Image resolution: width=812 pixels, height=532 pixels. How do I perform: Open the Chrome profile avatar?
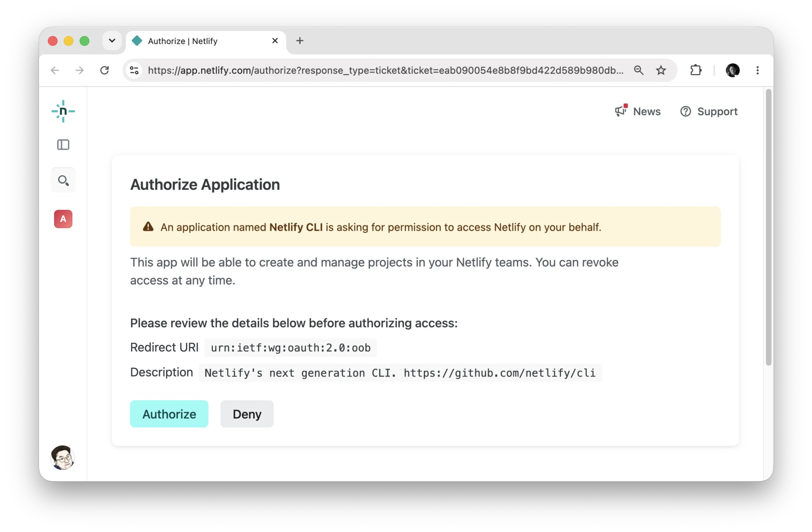click(733, 70)
